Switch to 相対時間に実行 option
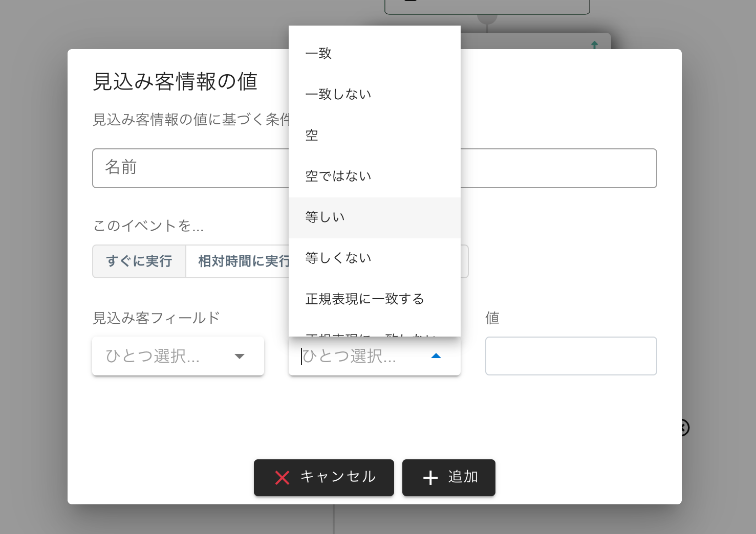The image size is (756, 534). click(x=241, y=261)
